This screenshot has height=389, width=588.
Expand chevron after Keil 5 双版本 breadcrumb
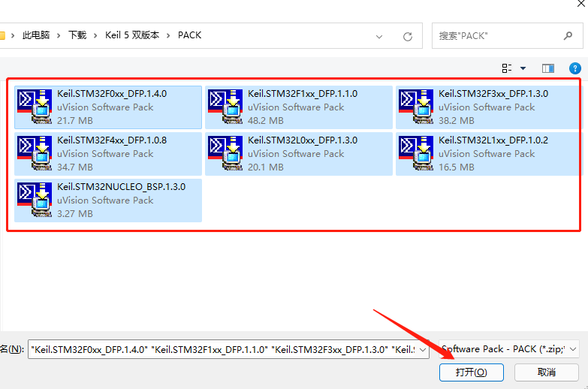tap(168, 35)
